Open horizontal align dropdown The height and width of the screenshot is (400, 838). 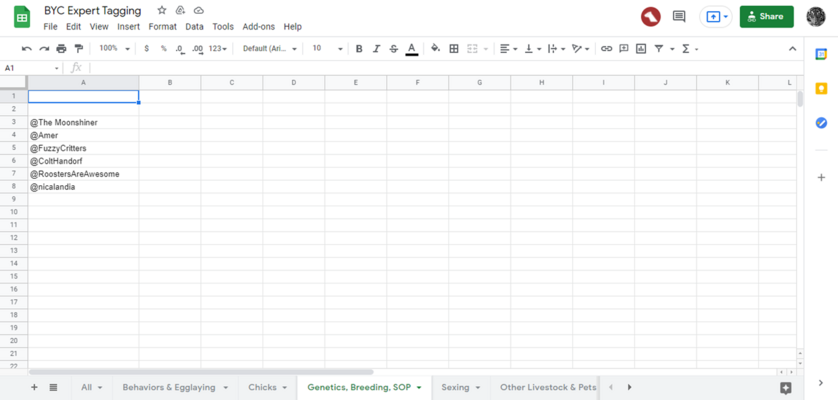tap(508, 49)
